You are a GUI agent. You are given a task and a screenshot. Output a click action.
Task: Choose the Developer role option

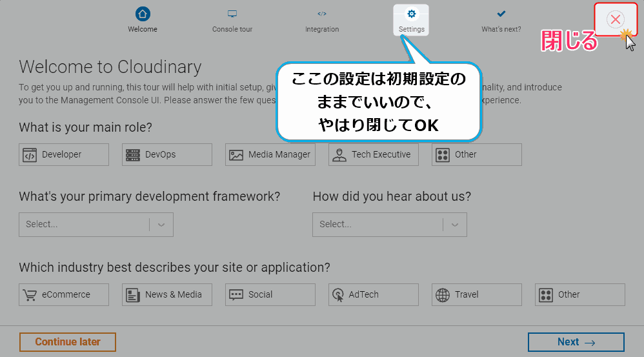click(64, 154)
